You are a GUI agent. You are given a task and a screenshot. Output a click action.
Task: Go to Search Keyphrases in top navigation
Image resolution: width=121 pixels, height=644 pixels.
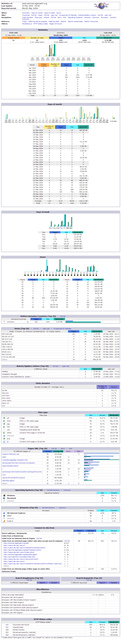pos(75,21)
